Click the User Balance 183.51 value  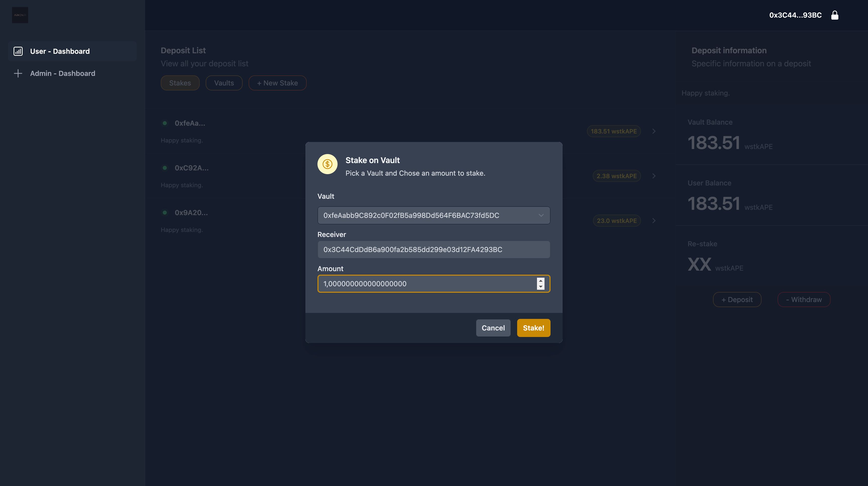[714, 204]
